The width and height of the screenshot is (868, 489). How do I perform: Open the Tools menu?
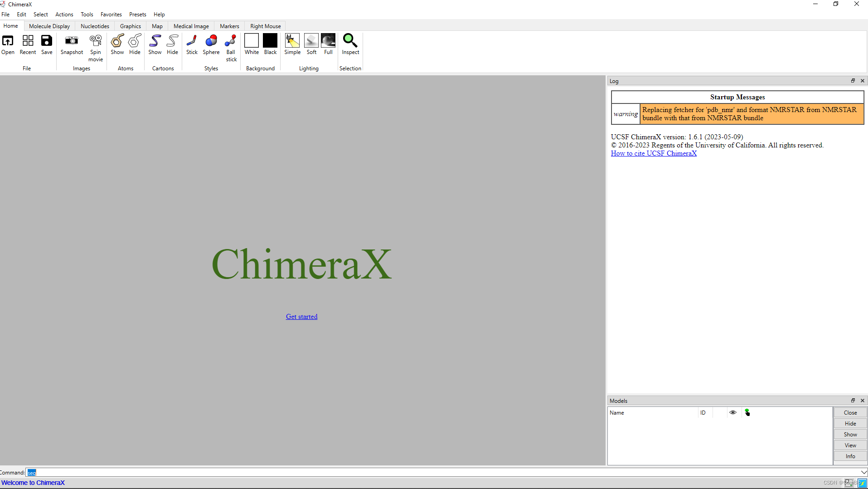pos(87,14)
